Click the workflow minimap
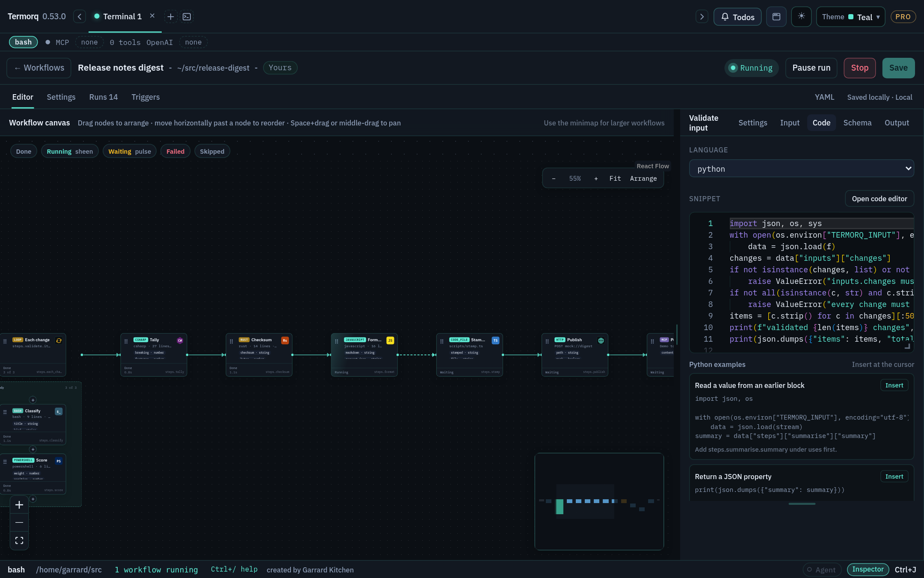The height and width of the screenshot is (578, 924). pos(599,501)
